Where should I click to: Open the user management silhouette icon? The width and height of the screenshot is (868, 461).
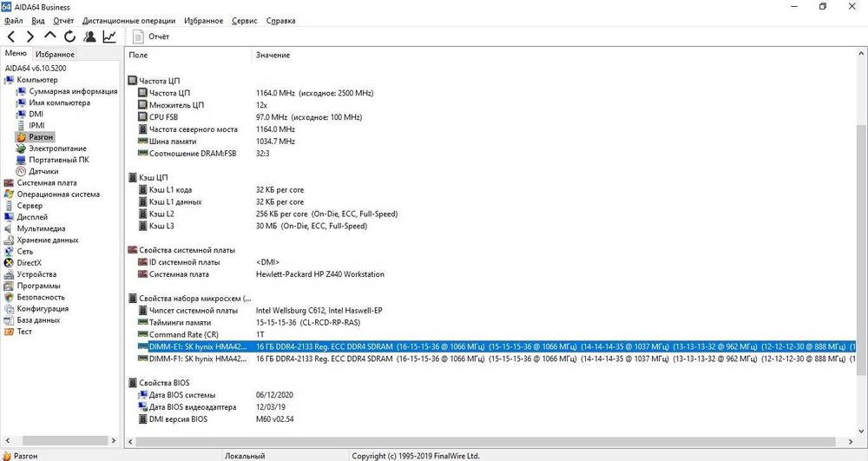[89, 36]
